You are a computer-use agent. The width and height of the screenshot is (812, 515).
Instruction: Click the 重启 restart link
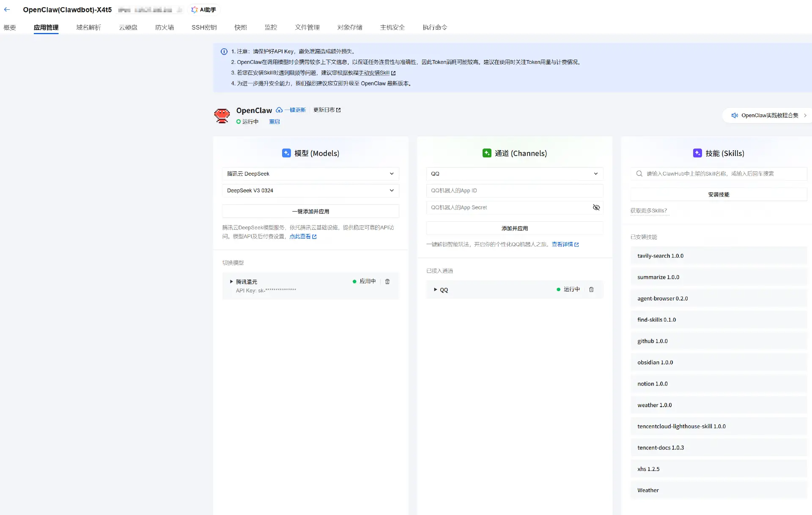pos(274,121)
